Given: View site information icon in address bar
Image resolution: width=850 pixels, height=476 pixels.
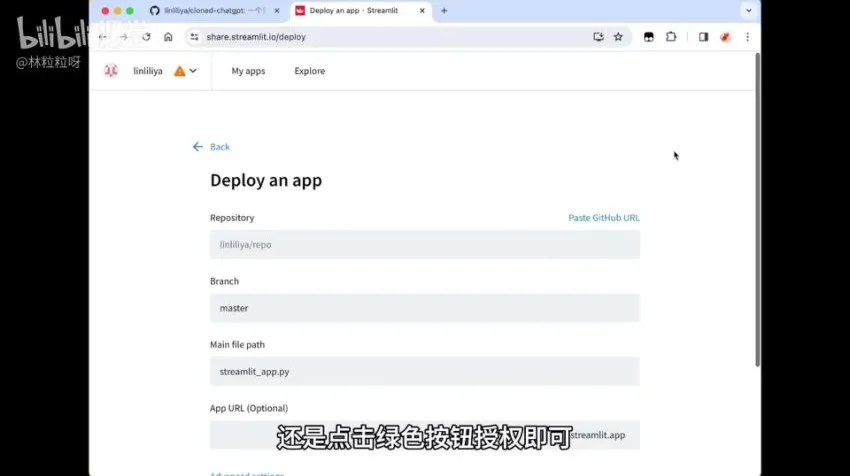Looking at the screenshot, I should 194,37.
